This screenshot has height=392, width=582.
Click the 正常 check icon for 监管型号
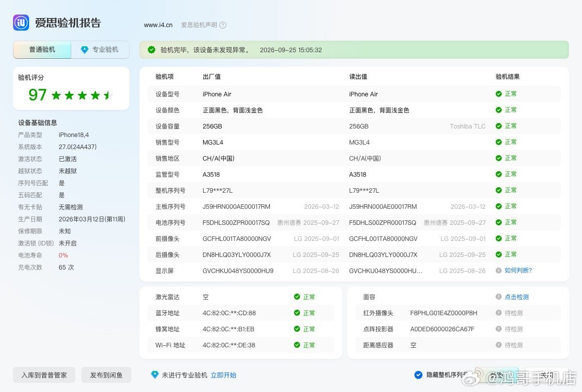click(499, 174)
